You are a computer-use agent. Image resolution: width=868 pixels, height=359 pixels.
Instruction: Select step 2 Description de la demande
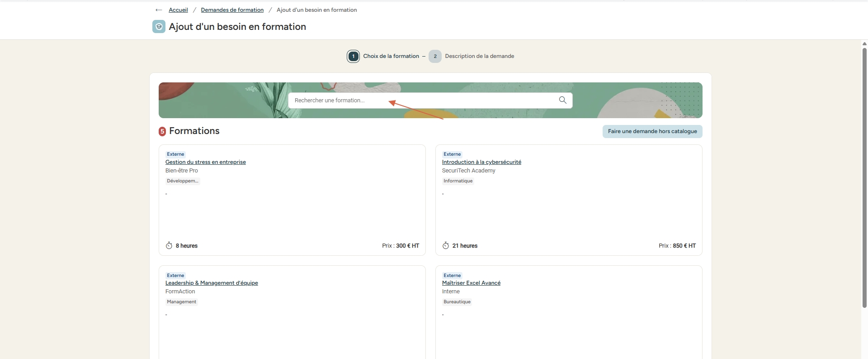(x=472, y=56)
